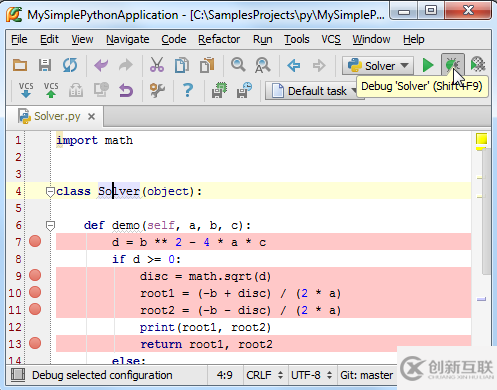Click the 'print(root1, root2)' line
497x390 pixels.
(205, 327)
